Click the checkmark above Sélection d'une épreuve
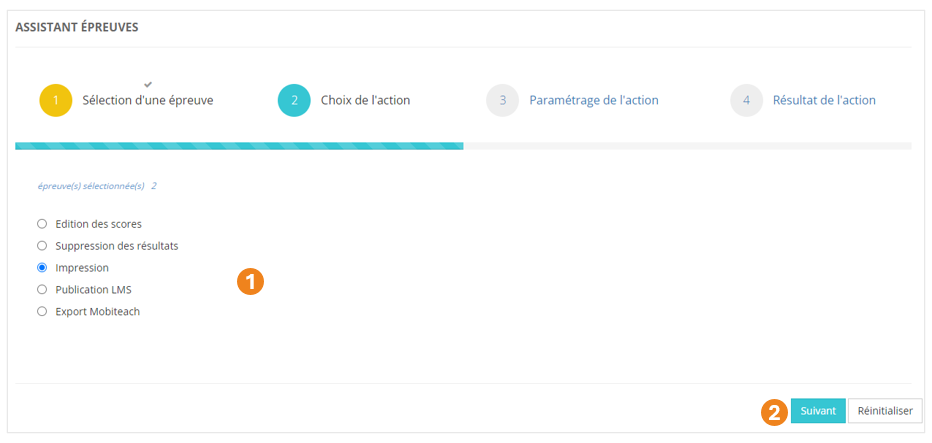 pos(148,83)
